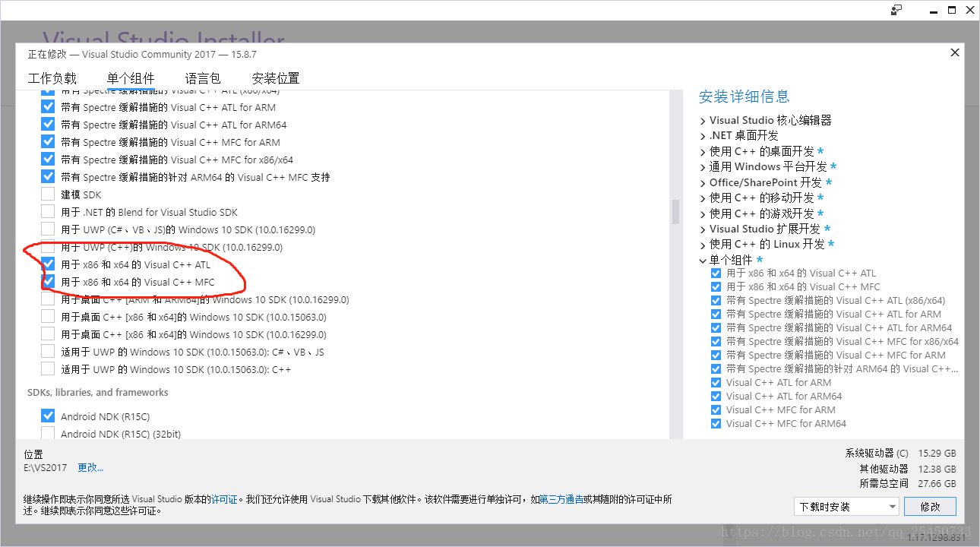The width and height of the screenshot is (980, 547).
Task: Uncheck Spectre ATL (x86/x64) in details panel
Action: pyautogui.click(x=716, y=300)
